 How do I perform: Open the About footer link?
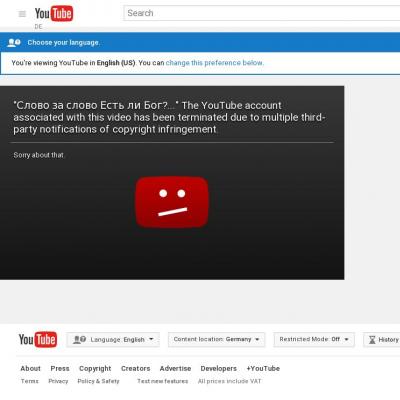click(x=30, y=368)
